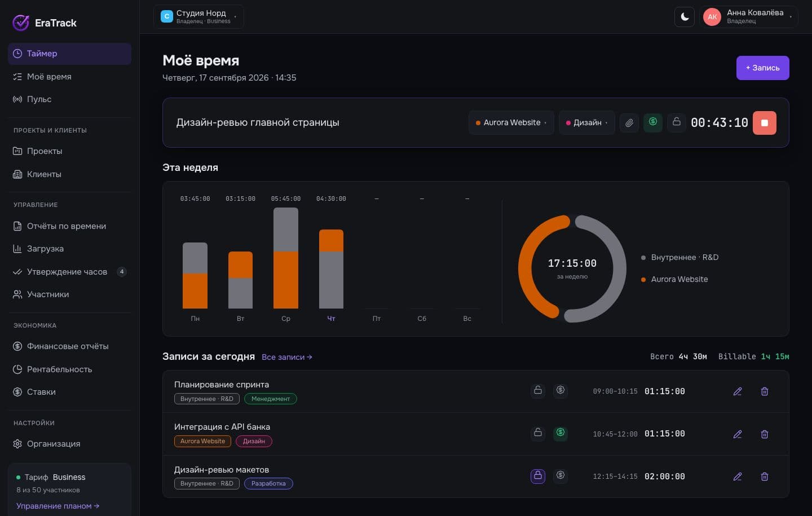The width and height of the screenshot is (812, 516).
Task: Click the Thursday (Чт) bar in the chart
Action: tap(331, 269)
